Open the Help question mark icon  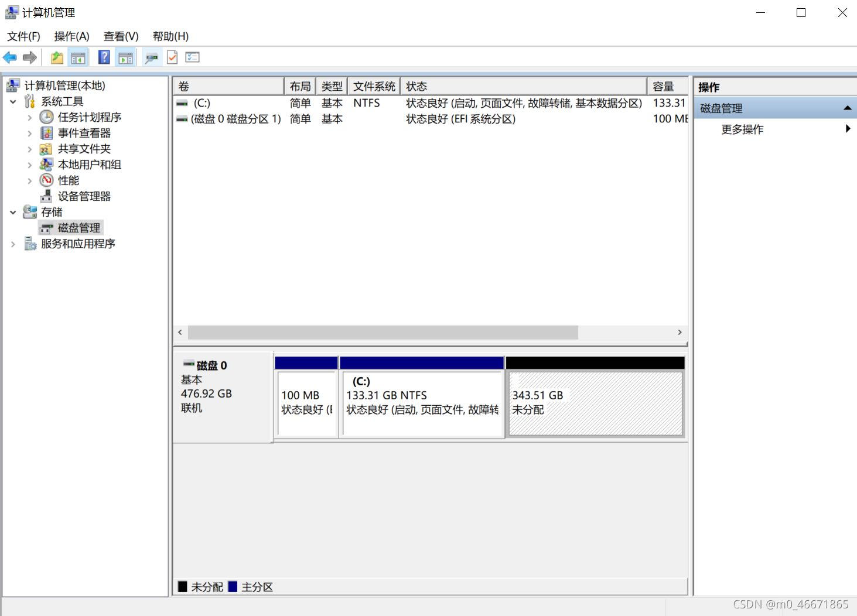click(104, 57)
